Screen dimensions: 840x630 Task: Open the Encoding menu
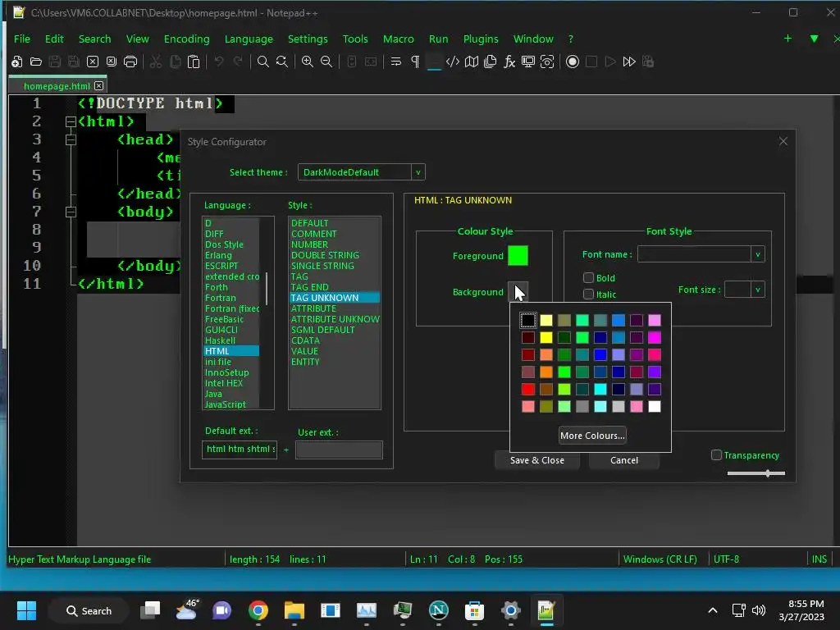(186, 39)
